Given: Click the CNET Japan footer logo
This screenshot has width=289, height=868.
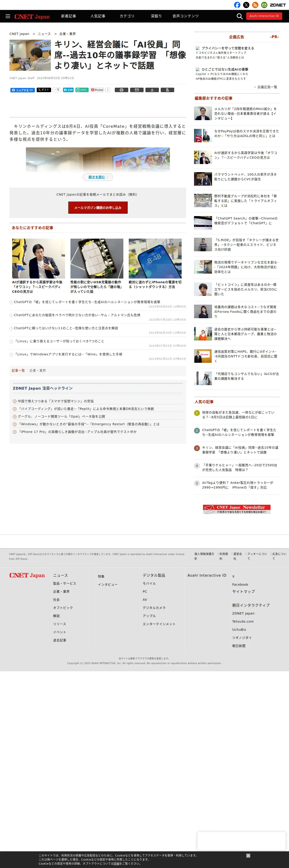Looking at the screenshot, I should (27, 575).
